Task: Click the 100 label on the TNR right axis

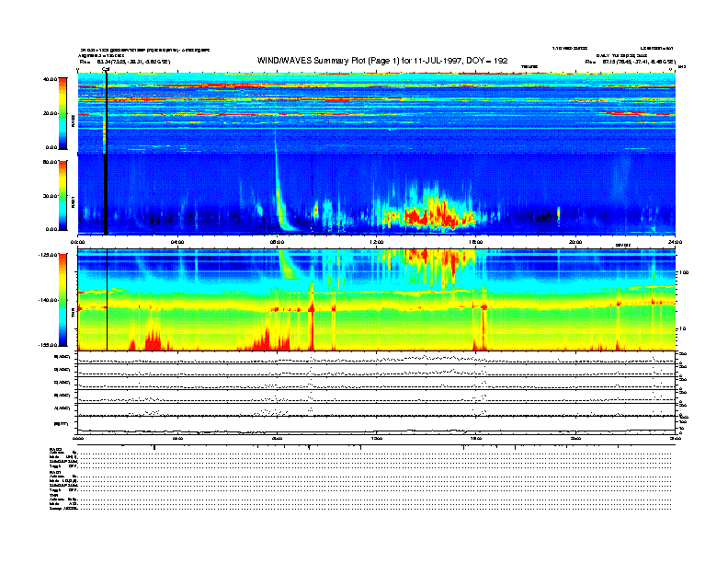Action: (684, 272)
